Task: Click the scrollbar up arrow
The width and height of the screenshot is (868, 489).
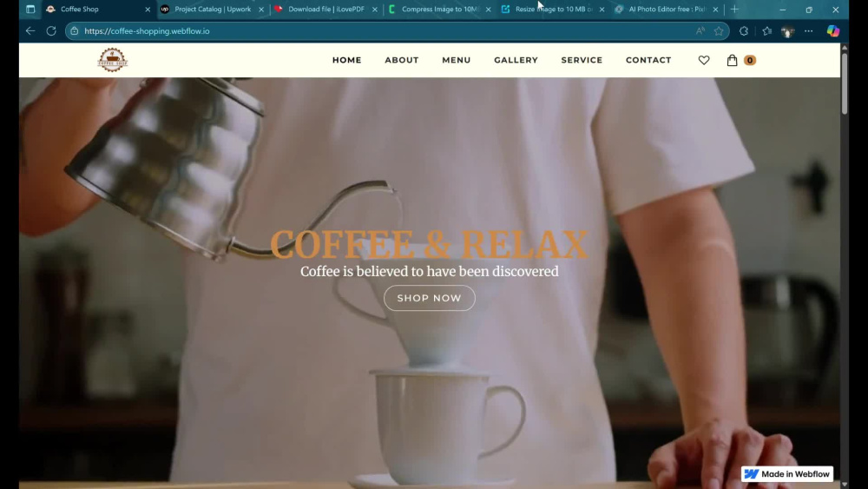Action: click(x=845, y=48)
